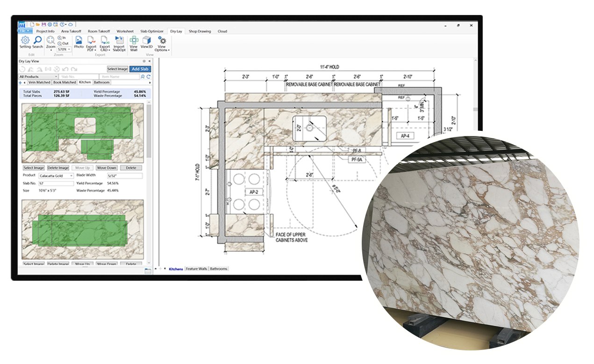Open the Slab Optimizer tab
The image size is (594, 364).
[151, 31]
